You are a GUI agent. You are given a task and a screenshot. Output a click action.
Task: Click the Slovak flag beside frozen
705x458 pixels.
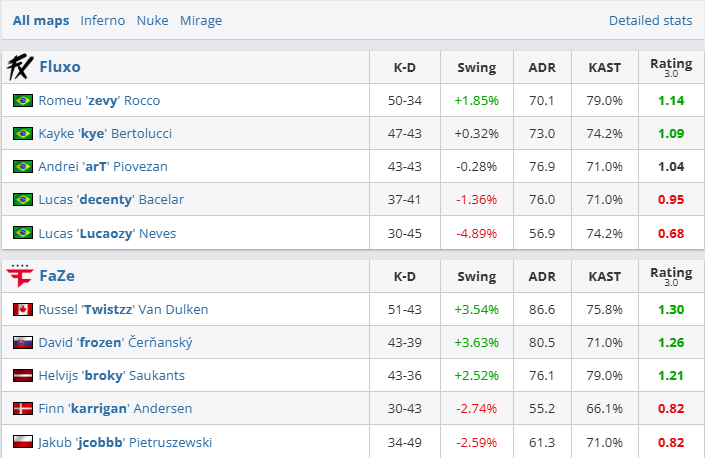tap(23, 343)
